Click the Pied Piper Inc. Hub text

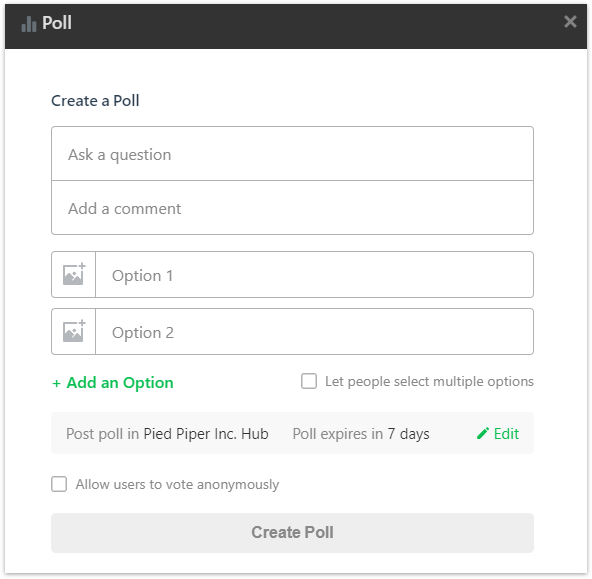[x=206, y=434]
